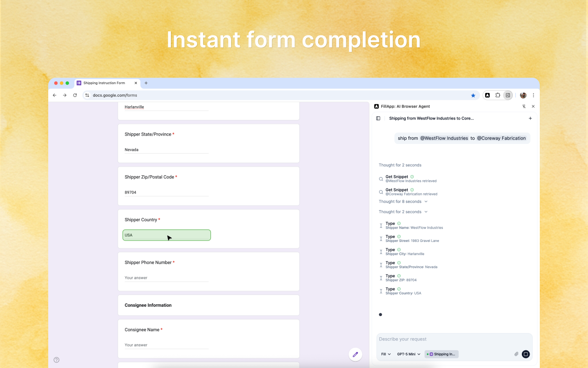588x368 pixels.
Task: Click the Get Snippet Coreway Fabrication search icon
Action: [x=381, y=192]
